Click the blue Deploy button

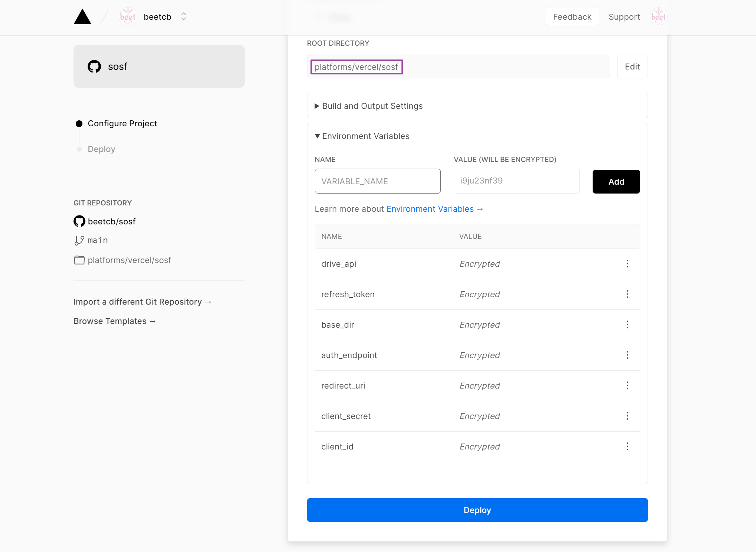(477, 510)
